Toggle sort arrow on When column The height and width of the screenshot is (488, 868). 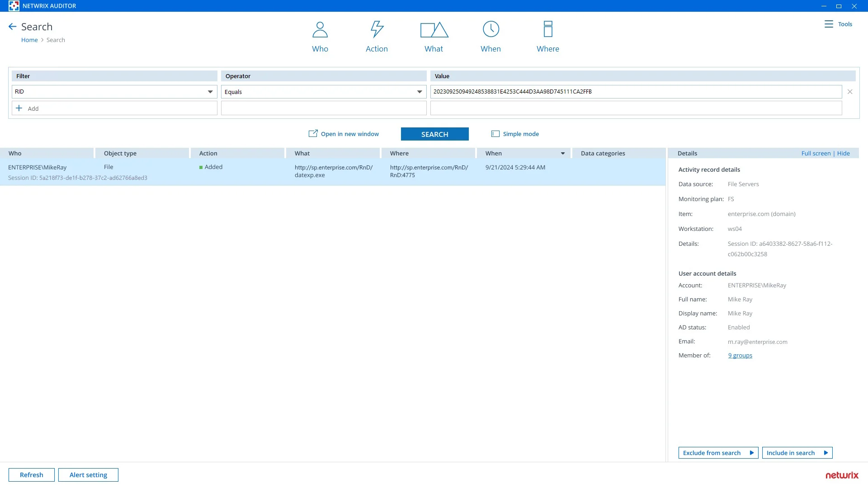pos(563,154)
